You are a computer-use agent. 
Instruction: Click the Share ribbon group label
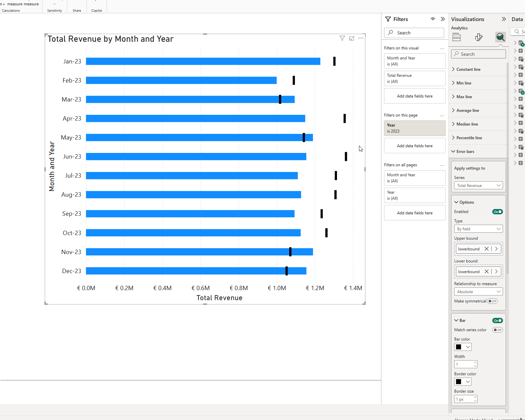tap(77, 10)
